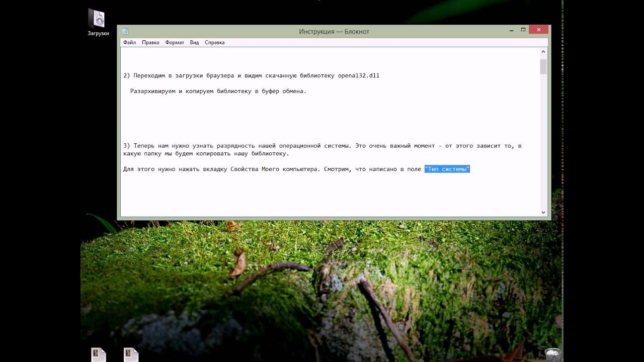Click the title "Инструкция — Блокнот"
The height and width of the screenshot is (362, 644).
[x=334, y=31]
